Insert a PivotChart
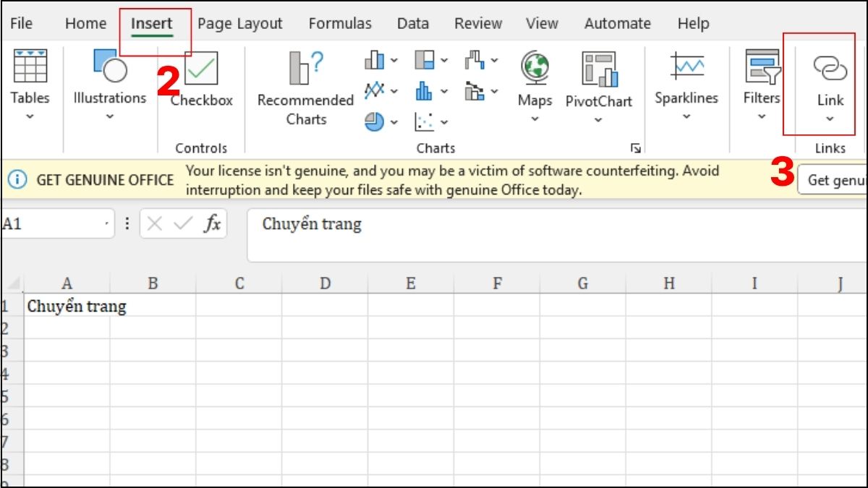This screenshot has width=868, height=488. click(598, 80)
